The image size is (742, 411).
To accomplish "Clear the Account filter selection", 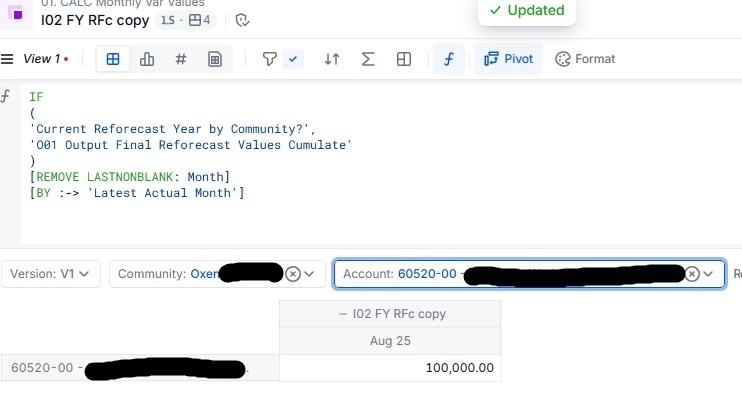I will pyautogui.click(x=692, y=273).
